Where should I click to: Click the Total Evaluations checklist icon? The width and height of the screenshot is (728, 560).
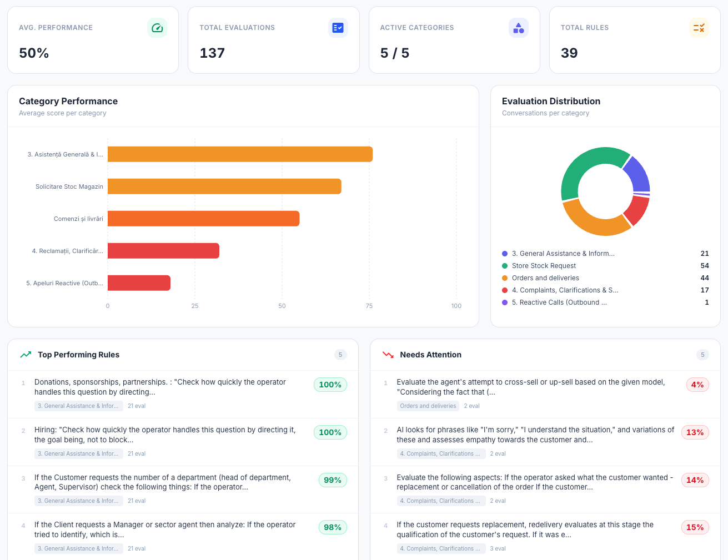click(338, 27)
